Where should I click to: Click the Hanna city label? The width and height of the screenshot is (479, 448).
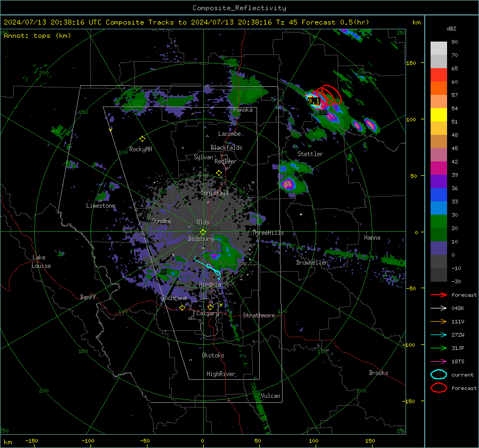click(372, 238)
